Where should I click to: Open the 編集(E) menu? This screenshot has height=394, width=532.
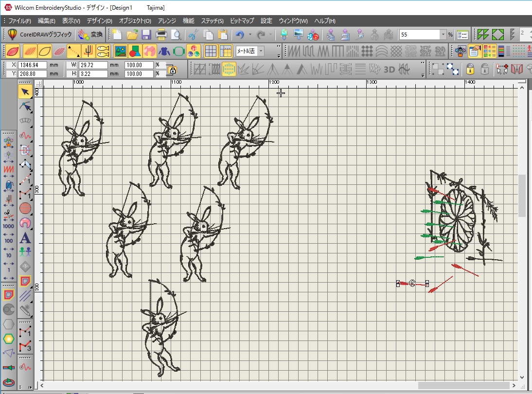click(x=47, y=21)
